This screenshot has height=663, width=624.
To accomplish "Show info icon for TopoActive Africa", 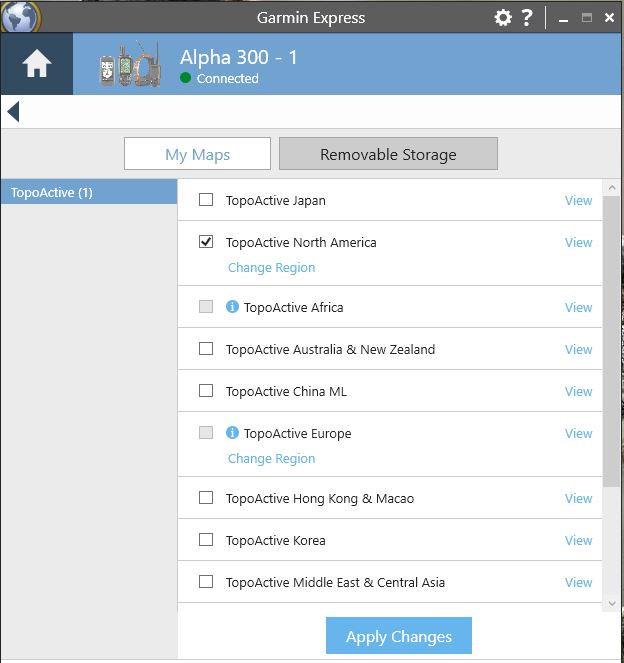I will tap(232, 306).
